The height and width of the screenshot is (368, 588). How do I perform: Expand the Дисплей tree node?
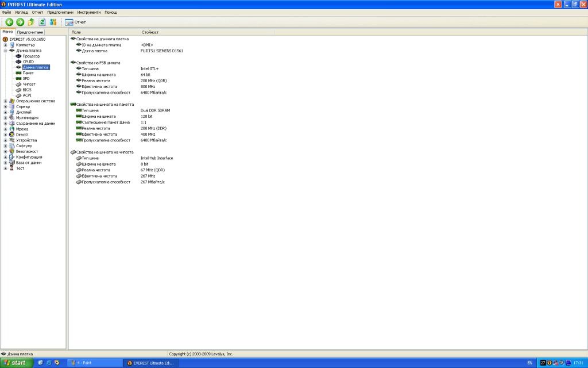[x=5, y=112]
